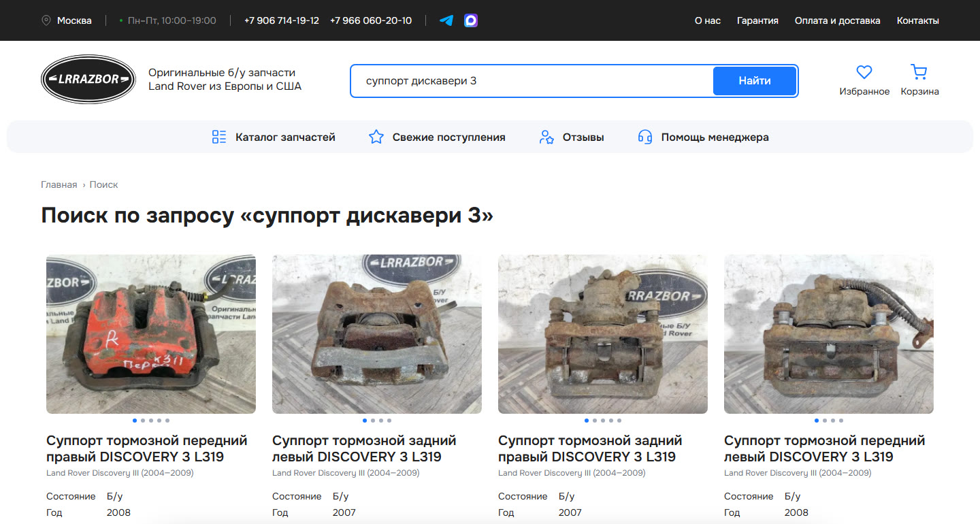Click the reviews person-star icon by Отзывы

546,137
